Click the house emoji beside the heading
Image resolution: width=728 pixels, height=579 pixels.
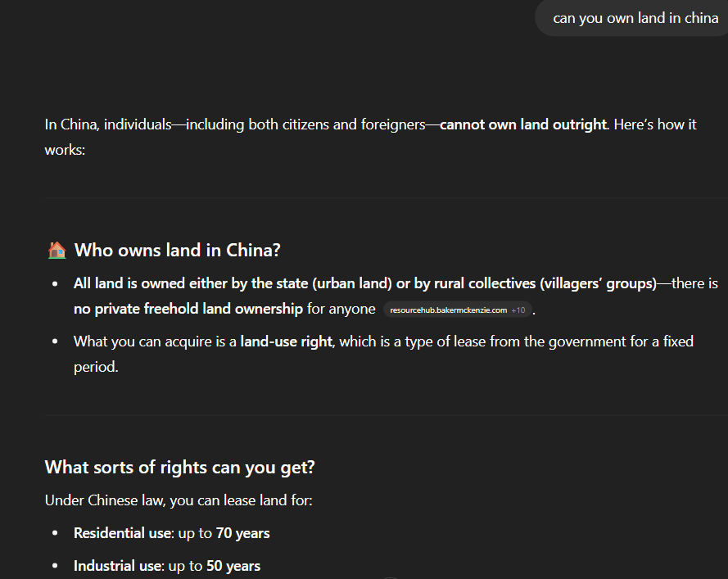click(57, 251)
